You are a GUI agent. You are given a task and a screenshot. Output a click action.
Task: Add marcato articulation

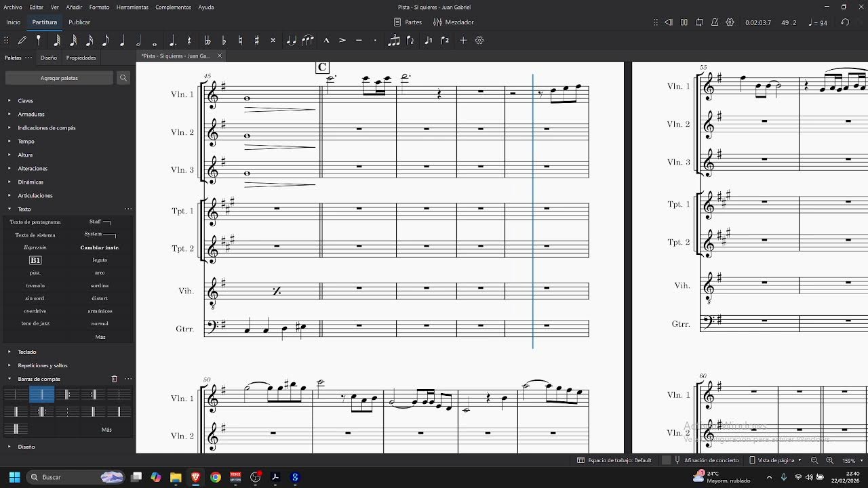(x=326, y=41)
